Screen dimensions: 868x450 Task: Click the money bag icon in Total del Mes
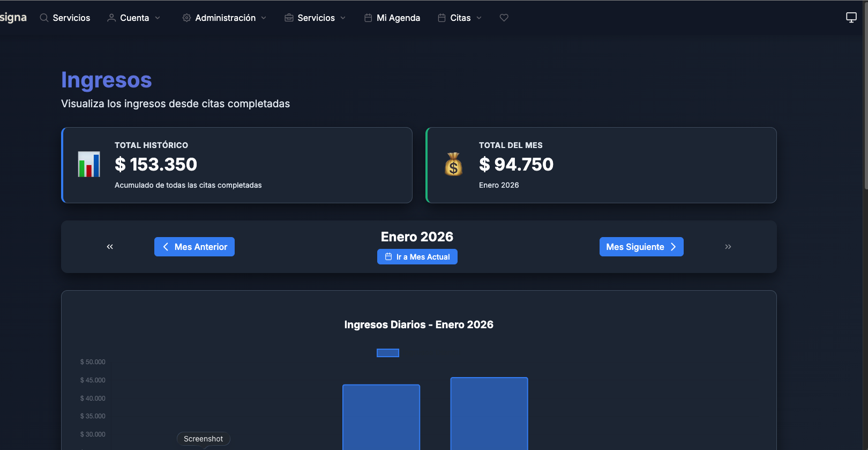click(453, 164)
